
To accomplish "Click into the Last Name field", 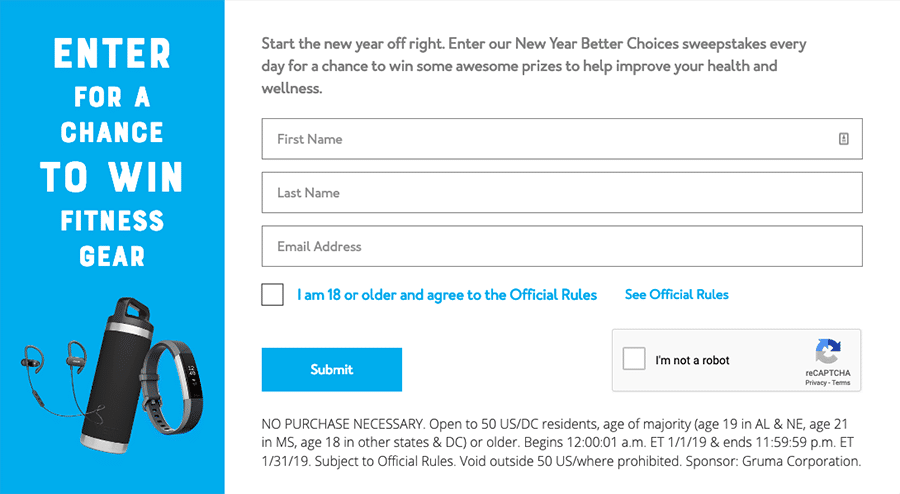I will [x=561, y=193].
